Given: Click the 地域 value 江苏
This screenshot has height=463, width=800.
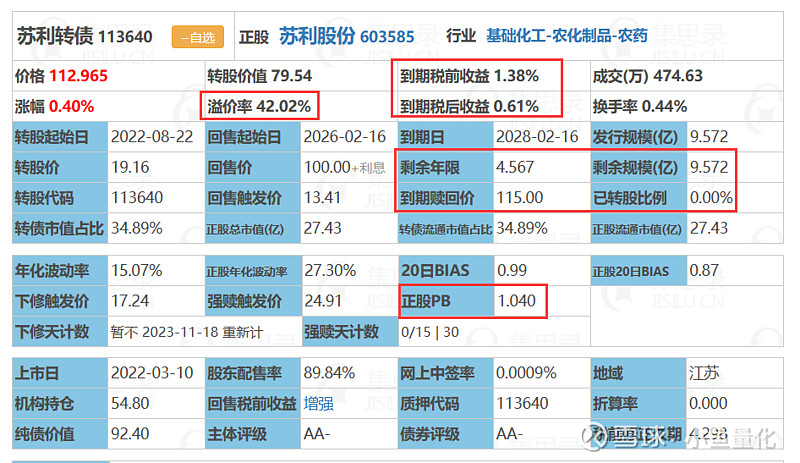Looking at the screenshot, I should click(x=704, y=373).
